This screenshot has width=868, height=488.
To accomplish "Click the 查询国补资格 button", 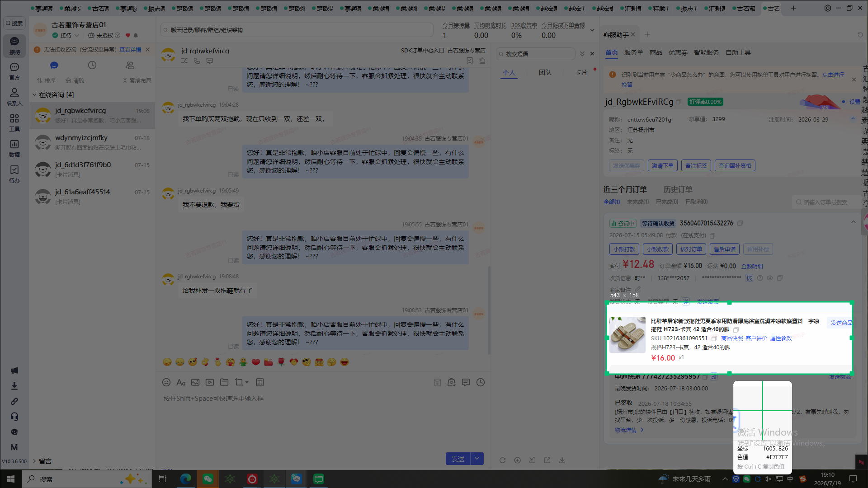I will point(735,166).
